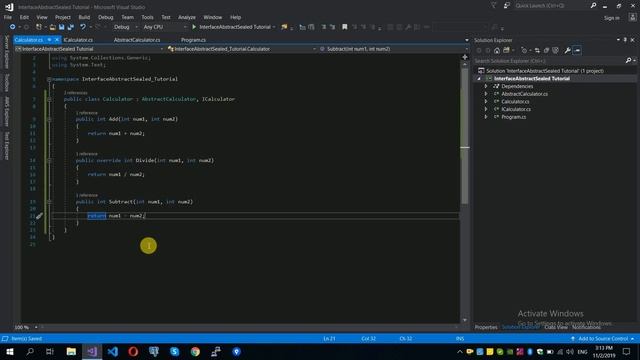Switch to the AbstractCalculator.cs tab
This screenshot has width=640, height=360.
point(137,40)
